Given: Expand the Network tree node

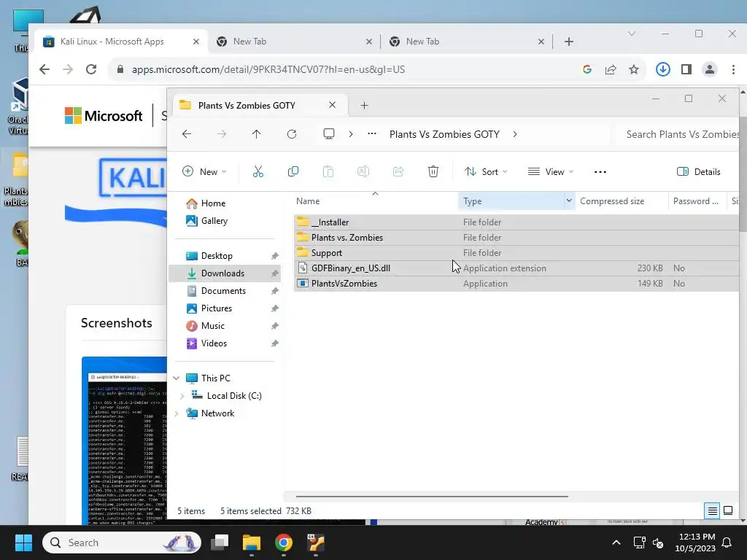Looking at the screenshot, I should (x=177, y=413).
